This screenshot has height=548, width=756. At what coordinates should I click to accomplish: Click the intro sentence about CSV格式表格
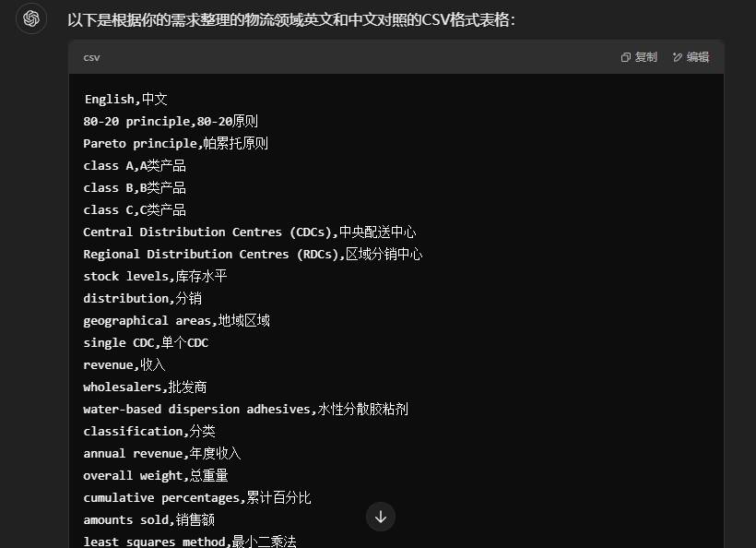tap(291, 19)
